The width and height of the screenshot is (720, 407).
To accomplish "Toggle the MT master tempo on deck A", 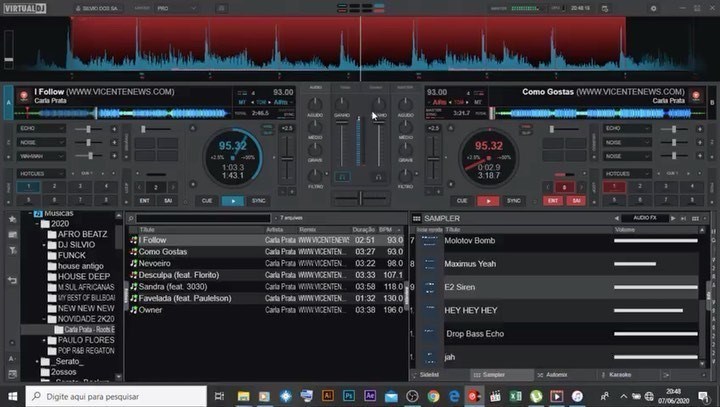I will tap(242, 102).
